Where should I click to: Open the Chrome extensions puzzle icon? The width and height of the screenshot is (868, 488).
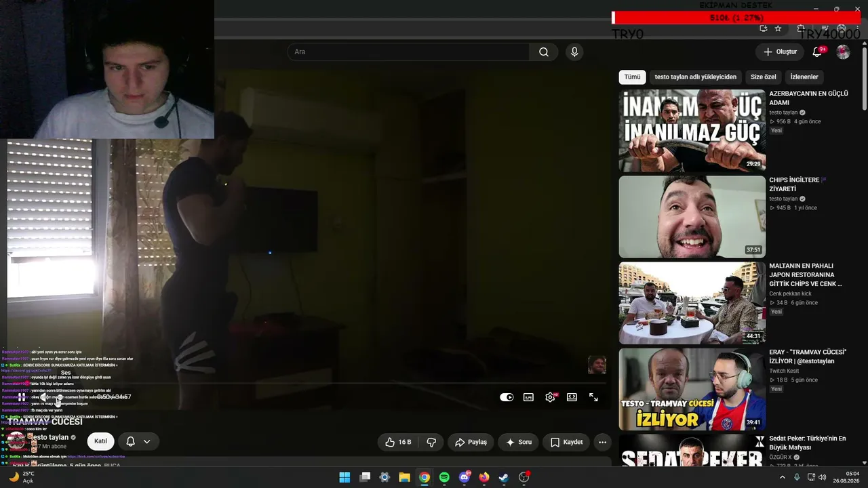pos(801,28)
